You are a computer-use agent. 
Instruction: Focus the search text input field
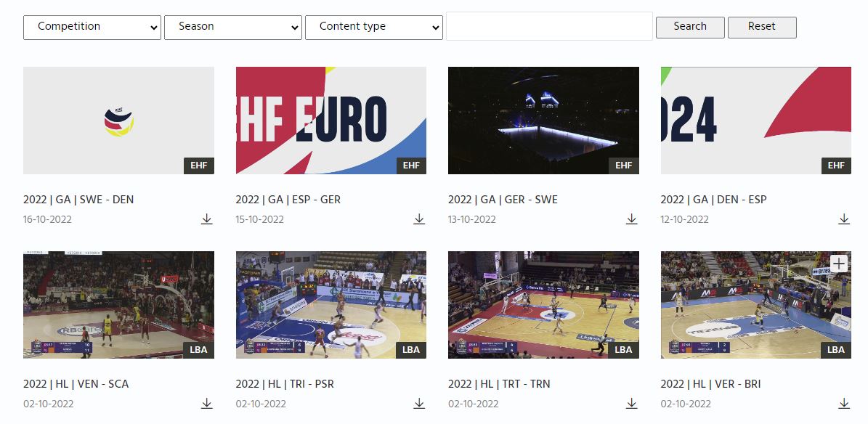tap(549, 26)
